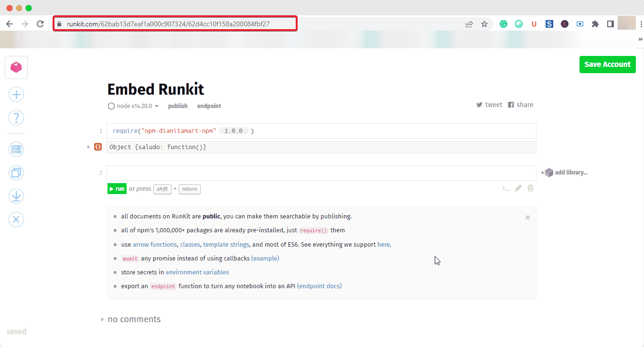Image resolution: width=644 pixels, height=347 pixels.
Task: Reload the page with refresh icon
Action: point(41,24)
